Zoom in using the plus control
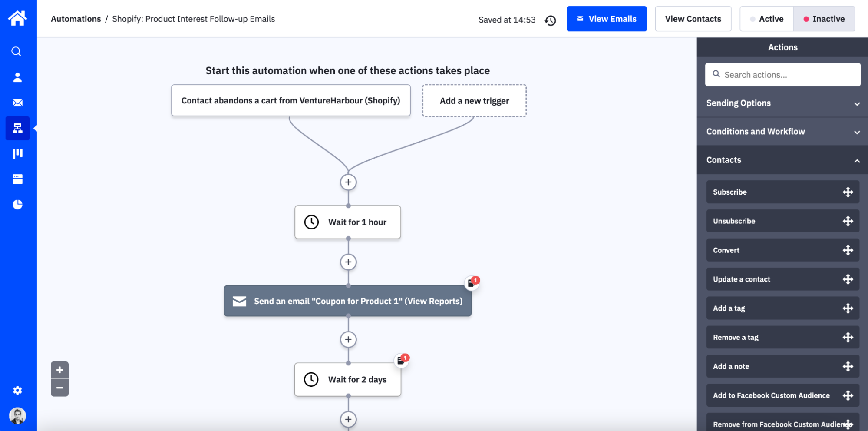This screenshot has width=868, height=431. [59, 370]
